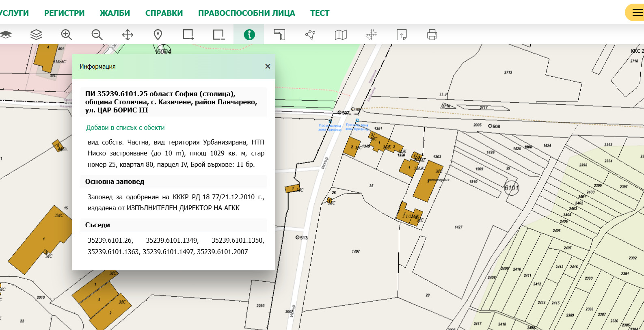Click the coordinate crosshair tool
This screenshot has height=330, width=644.
click(371, 35)
